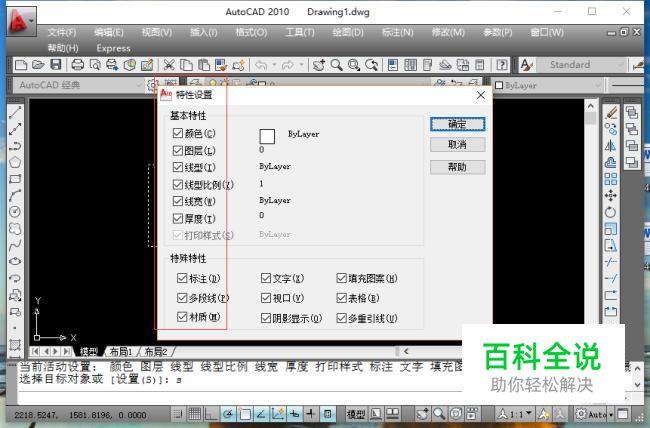Select the Polygon draw tool
The image size is (650, 428).
15,162
